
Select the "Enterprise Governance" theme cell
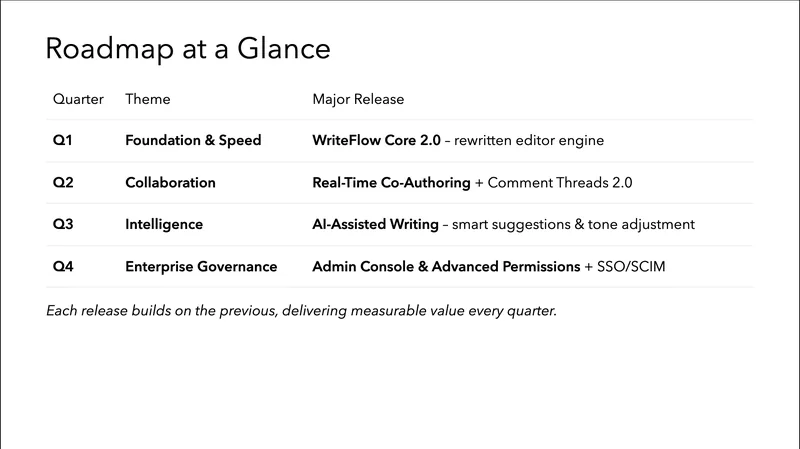pyautogui.click(x=201, y=267)
